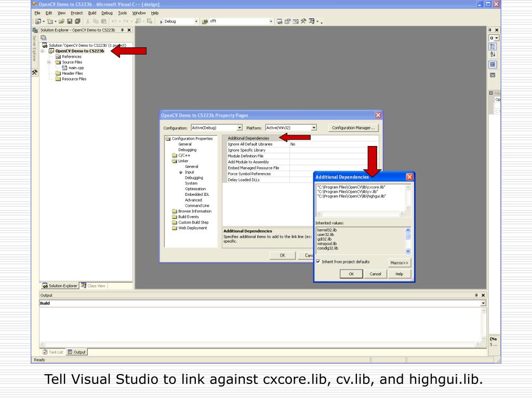
Task: Open the Configuration Active(Debug) dropdown
Action: [x=240, y=128]
